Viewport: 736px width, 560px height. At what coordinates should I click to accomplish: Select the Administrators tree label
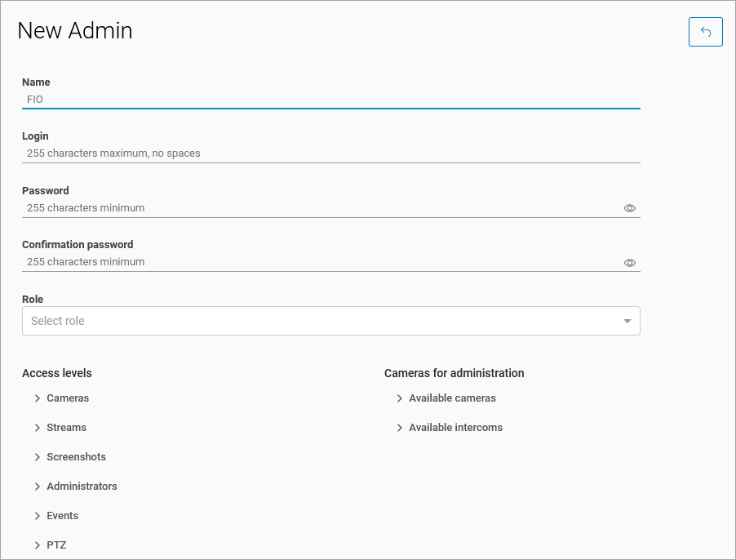pos(82,487)
